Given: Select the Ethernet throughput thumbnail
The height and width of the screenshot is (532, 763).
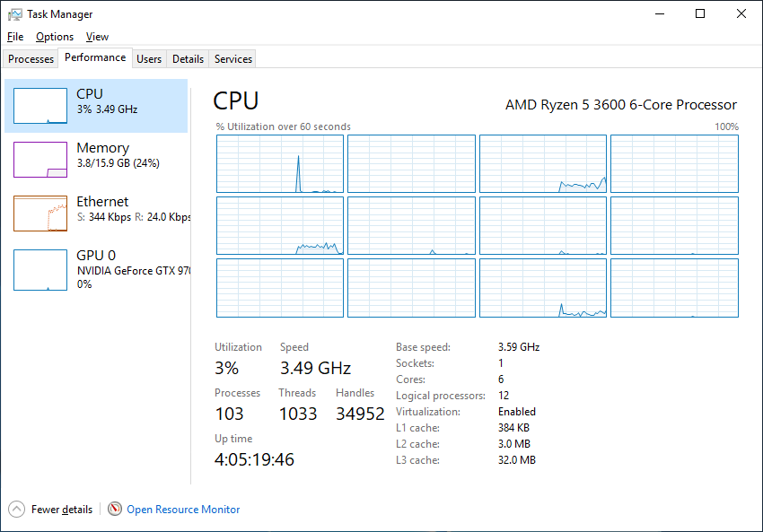Looking at the screenshot, I should click(x=40, y=214).
